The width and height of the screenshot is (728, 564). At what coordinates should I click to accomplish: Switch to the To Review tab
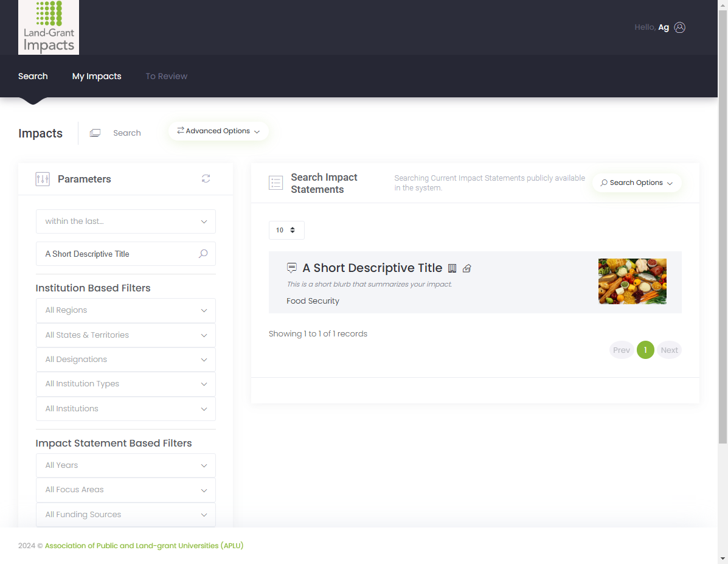[x=166, y=76]
